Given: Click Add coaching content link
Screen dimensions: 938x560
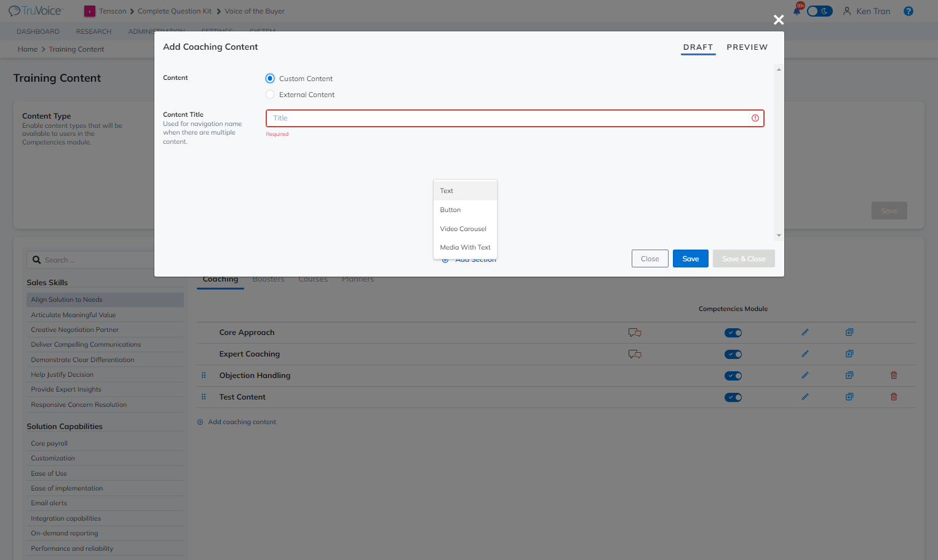Looking at the screenshot, I should point(242,422).
